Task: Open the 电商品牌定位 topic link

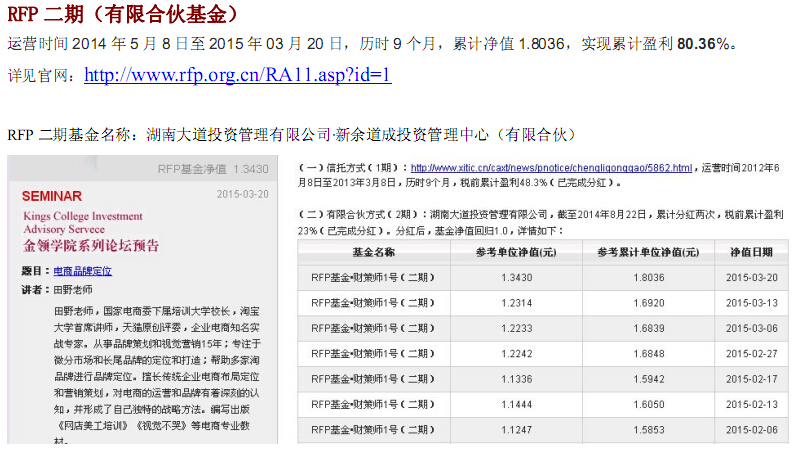Action: (x=83, y=271)
